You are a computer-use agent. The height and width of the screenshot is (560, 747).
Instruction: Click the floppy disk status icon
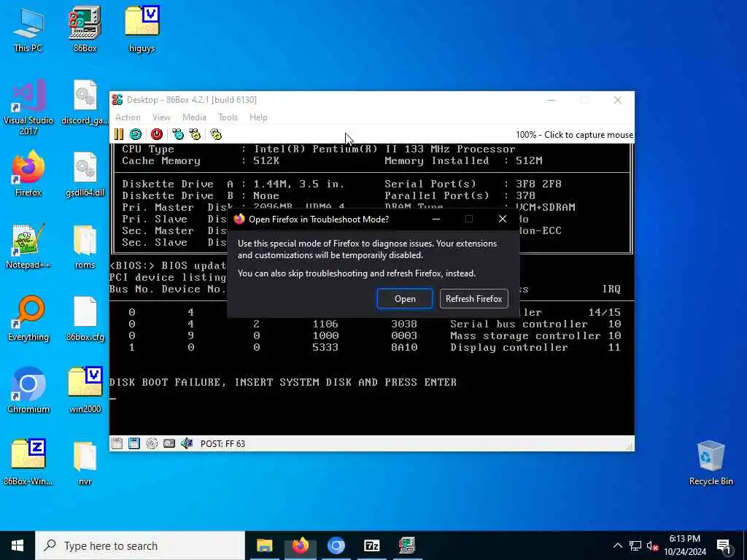(134, 444)
